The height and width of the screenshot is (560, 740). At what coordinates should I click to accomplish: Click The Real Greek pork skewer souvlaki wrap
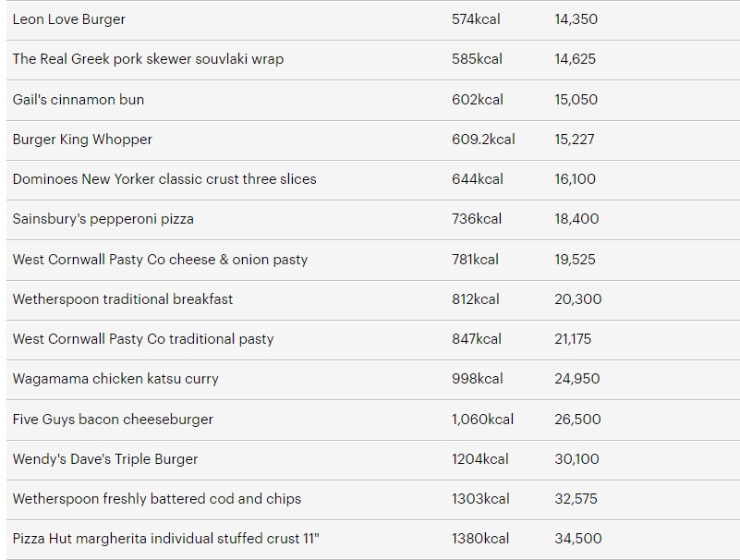(148, 59)
